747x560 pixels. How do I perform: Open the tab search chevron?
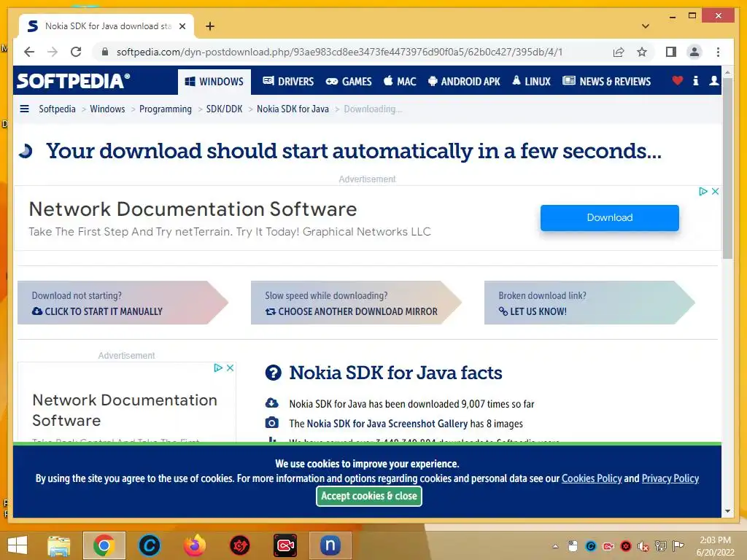point(646,26)
